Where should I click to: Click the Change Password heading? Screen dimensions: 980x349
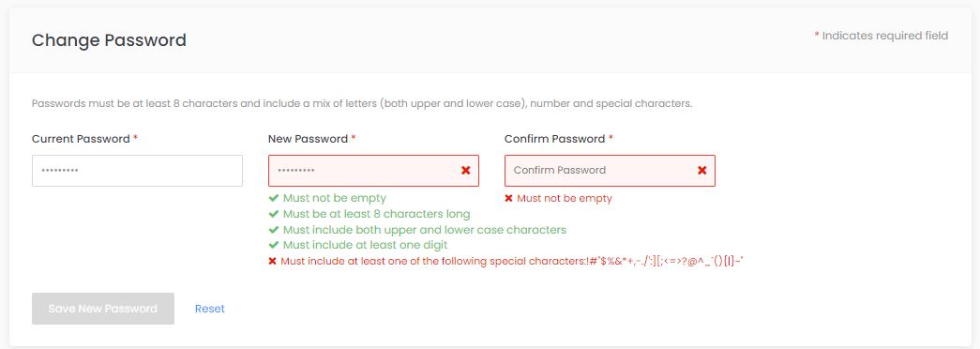(x=110, y=40)
